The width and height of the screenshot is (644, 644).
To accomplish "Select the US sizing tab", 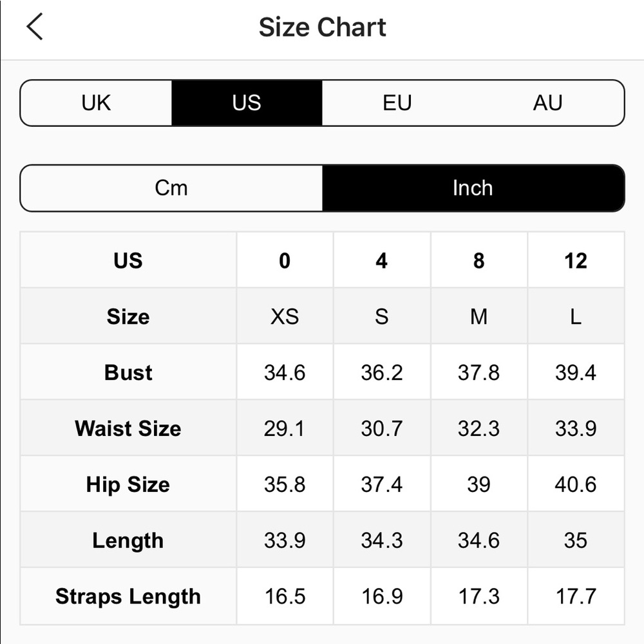I will point(247,103).
